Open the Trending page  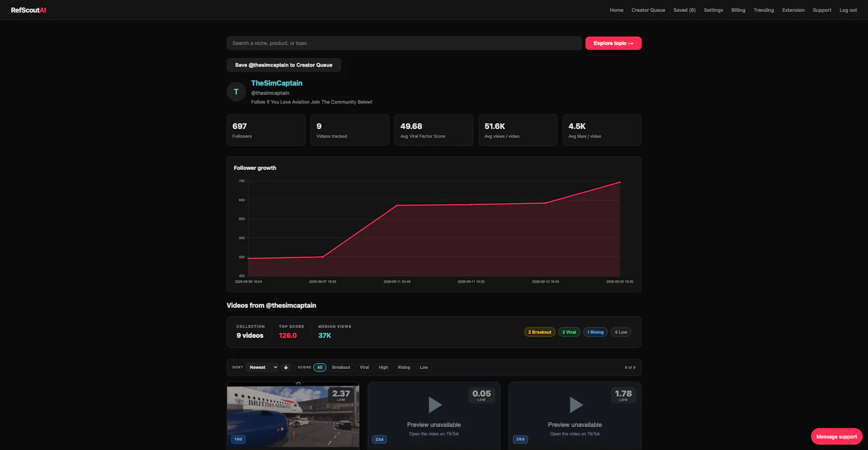(764, 10)
